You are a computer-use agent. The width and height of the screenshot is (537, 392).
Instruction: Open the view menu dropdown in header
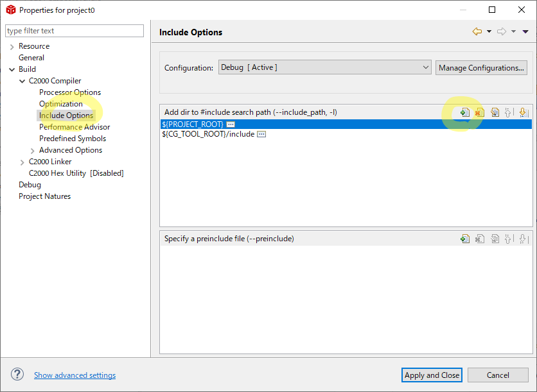[x=525, y=31]
